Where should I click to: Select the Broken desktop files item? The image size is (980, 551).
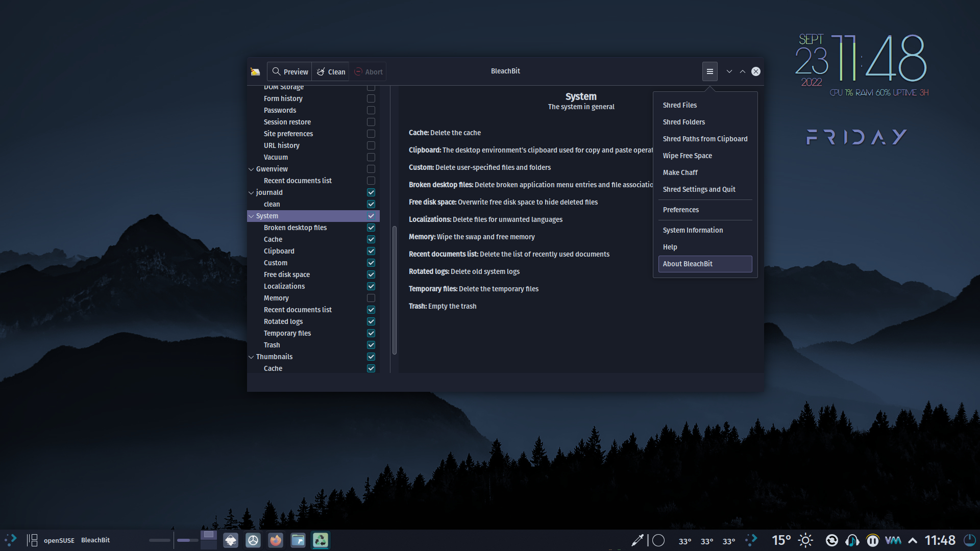point(295,228)
